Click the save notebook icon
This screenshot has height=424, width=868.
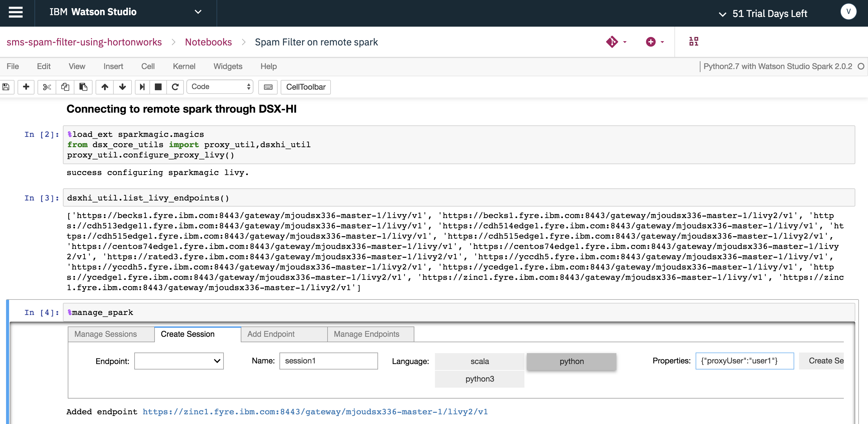[6, 87]
